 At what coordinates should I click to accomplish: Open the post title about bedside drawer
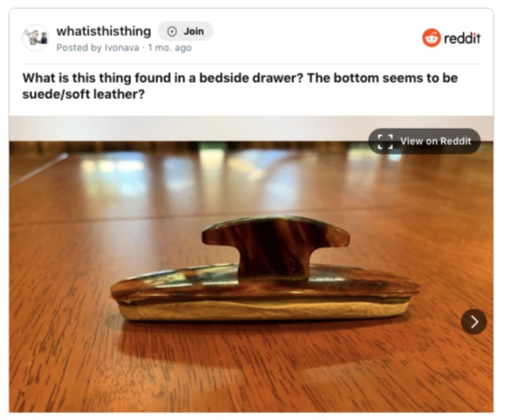[240, 86]
